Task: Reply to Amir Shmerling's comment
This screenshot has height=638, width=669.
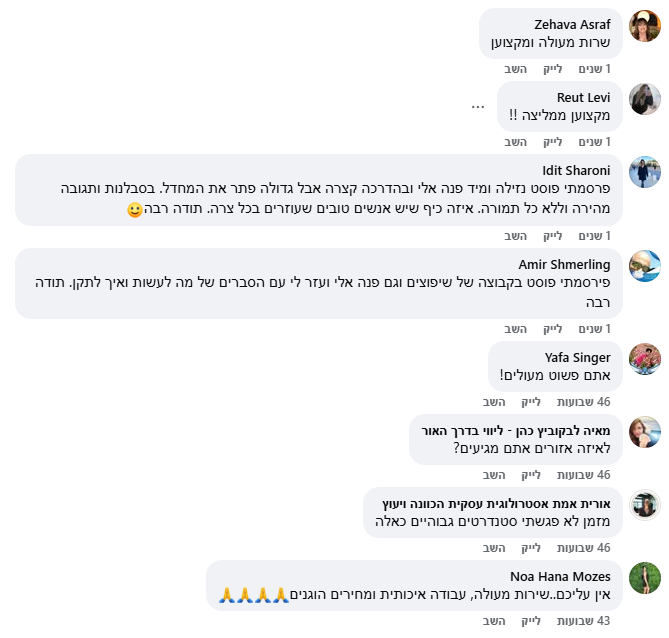Action: 516,329
